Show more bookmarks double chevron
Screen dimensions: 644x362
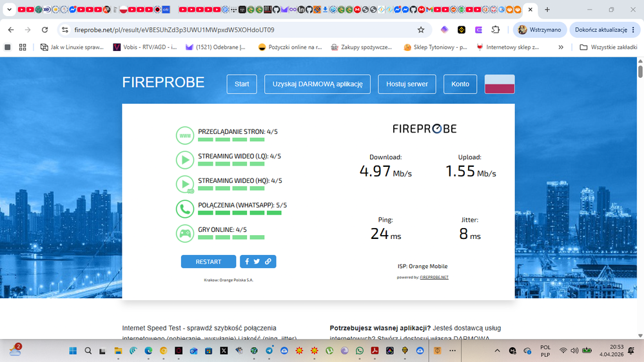point(561,47)
